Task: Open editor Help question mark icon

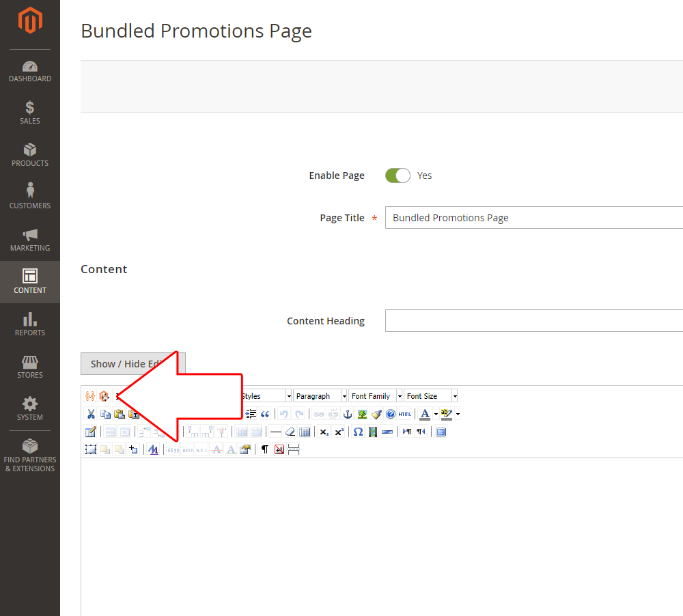Action: pyautogui.click(x=391, y=414)
